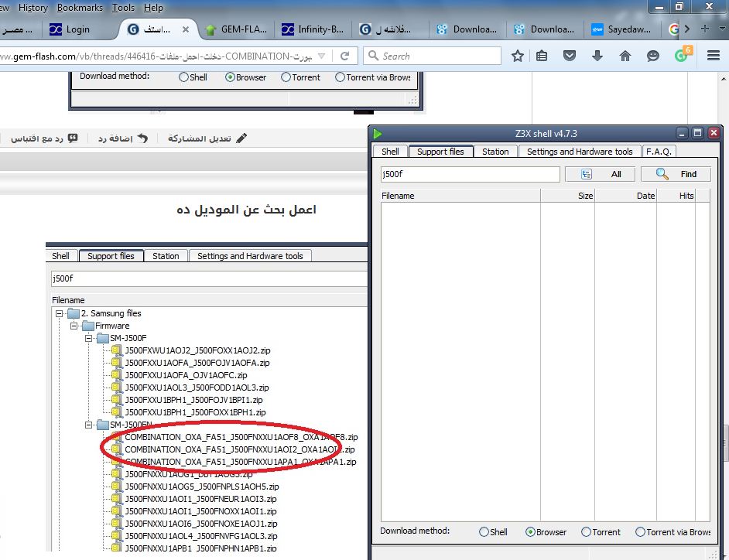Click the Firefox Search box

click(x=433, y=56)
